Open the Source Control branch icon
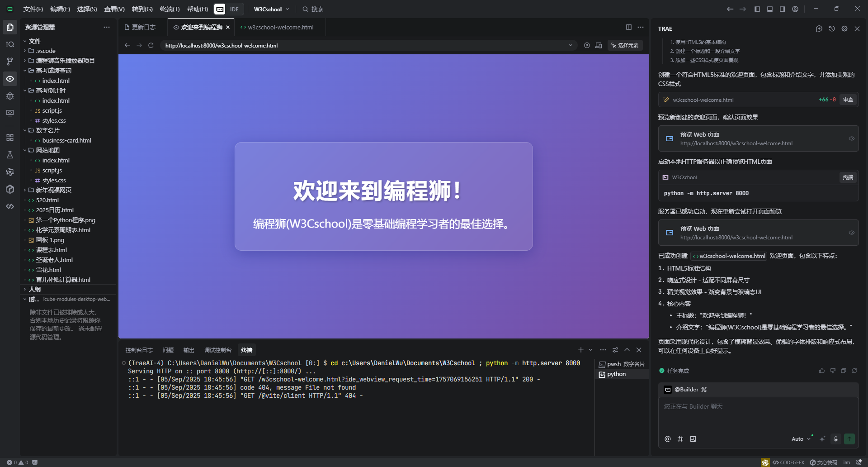Viewport: 868px width, 467px height. click(10, 62)
